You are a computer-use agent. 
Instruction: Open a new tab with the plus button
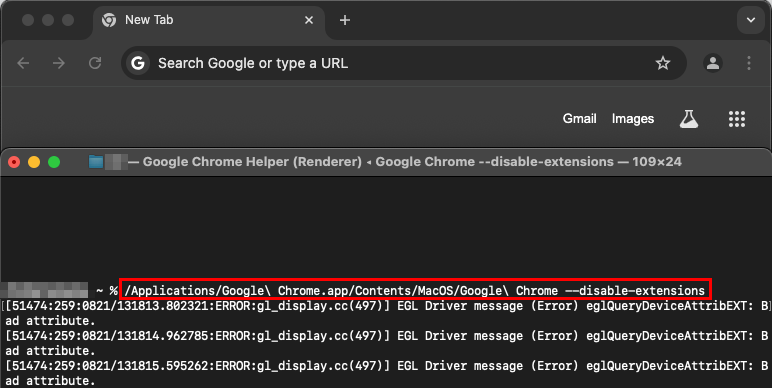click(345, 20)
